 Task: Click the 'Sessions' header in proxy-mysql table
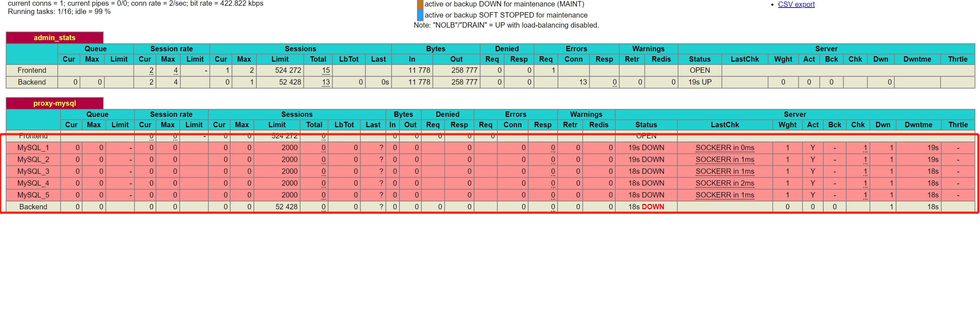(297, 114)
